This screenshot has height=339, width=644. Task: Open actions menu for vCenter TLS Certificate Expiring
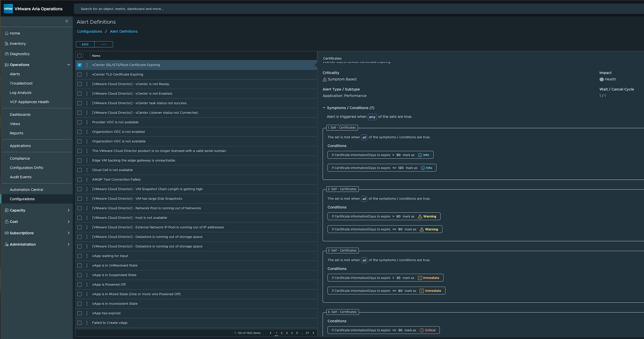[x=87, y=74]
